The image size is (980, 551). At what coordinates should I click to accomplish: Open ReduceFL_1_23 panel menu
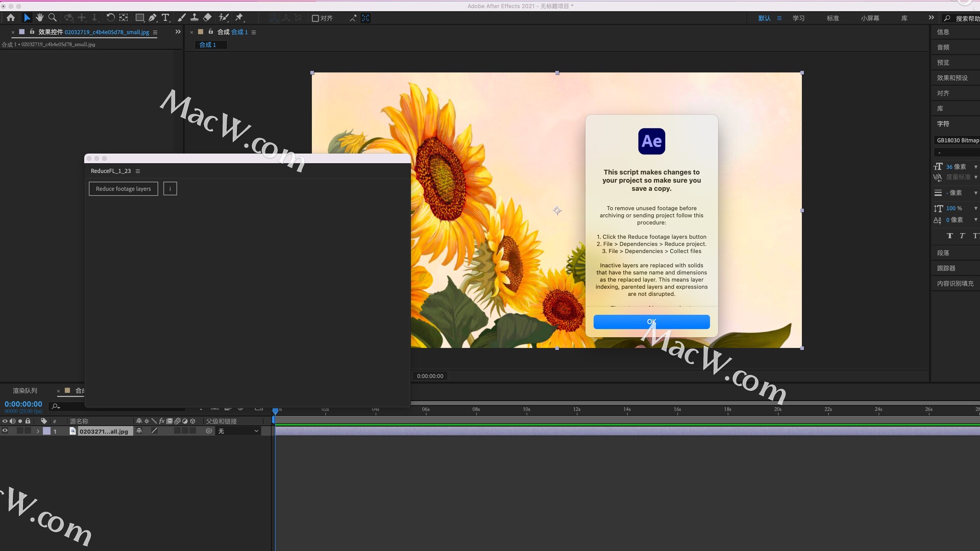(138, 171)
